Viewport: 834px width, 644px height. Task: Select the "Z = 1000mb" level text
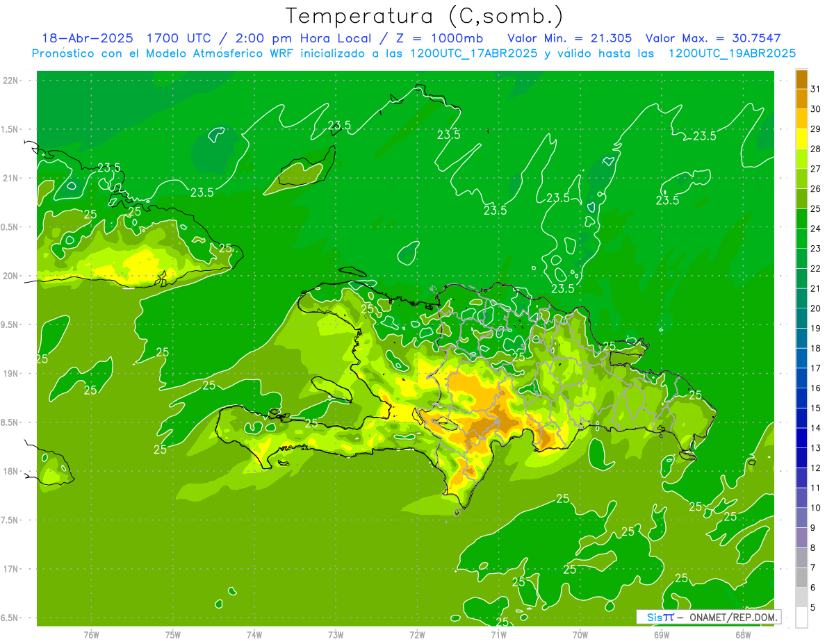point(441,38)
